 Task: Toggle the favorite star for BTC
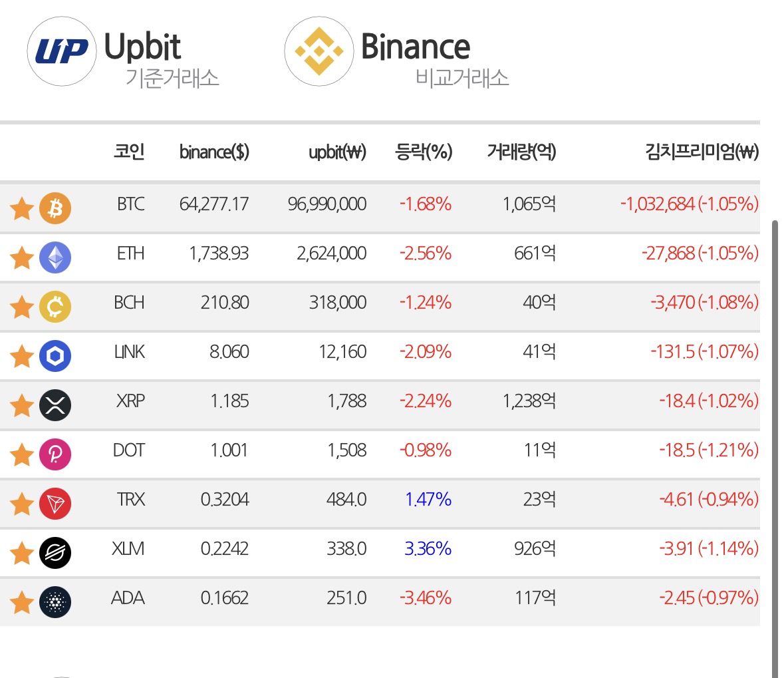(22, 208)
